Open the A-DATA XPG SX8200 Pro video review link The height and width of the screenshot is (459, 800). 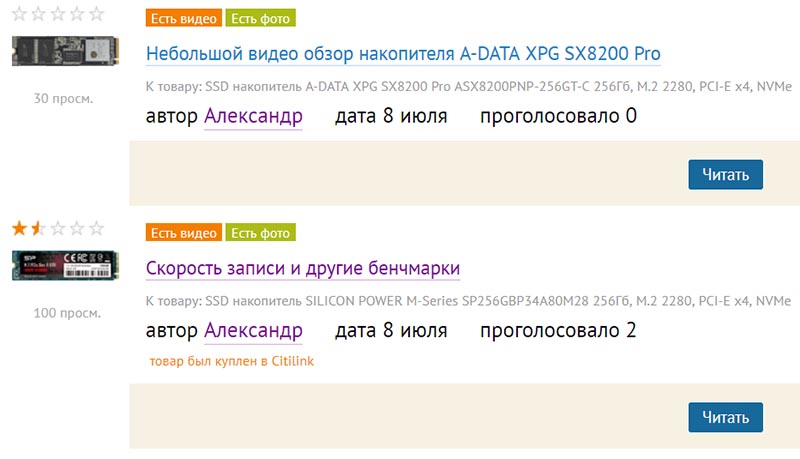pos(403,54)
